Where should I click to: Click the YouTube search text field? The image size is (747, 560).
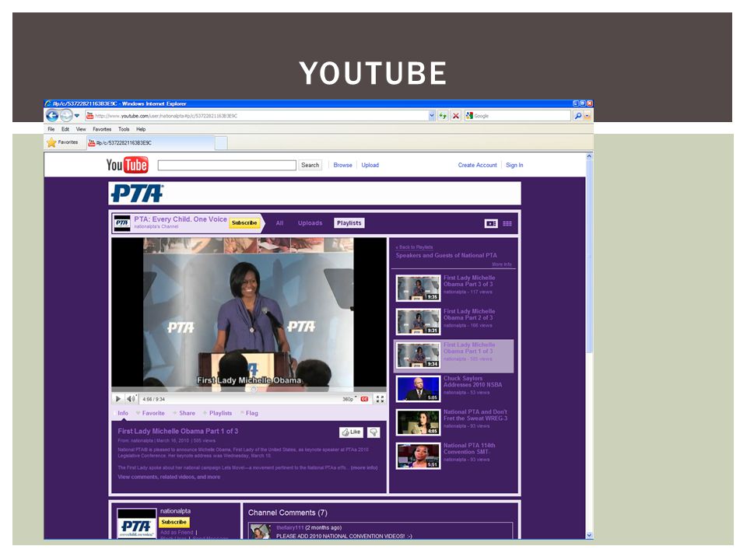(x=226, y=165)
